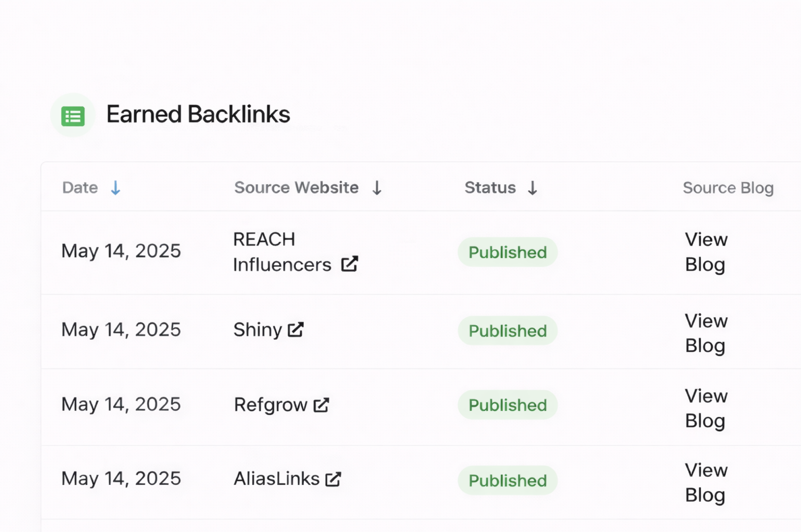Image resolution: width=801 pixels, height=532 pixels.
Task: View Blog for REACH Influencers row
Action: [x=706, y=252]
